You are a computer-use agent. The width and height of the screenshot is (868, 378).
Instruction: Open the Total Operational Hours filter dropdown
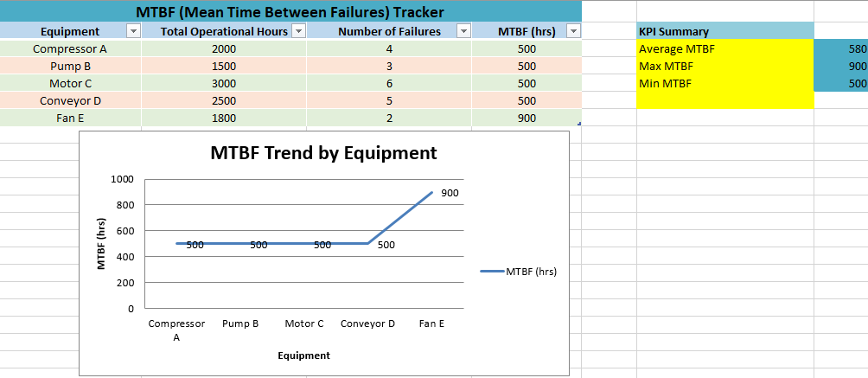point(298,31)
